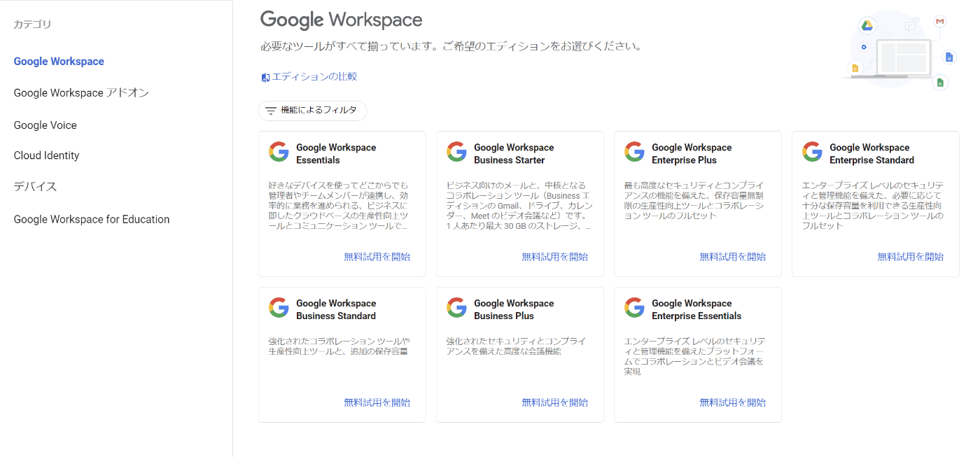Click the blue Docs icon in illustration
This screenshot has width=980, height=457.
pyautogui.click(x=949, y=57)
